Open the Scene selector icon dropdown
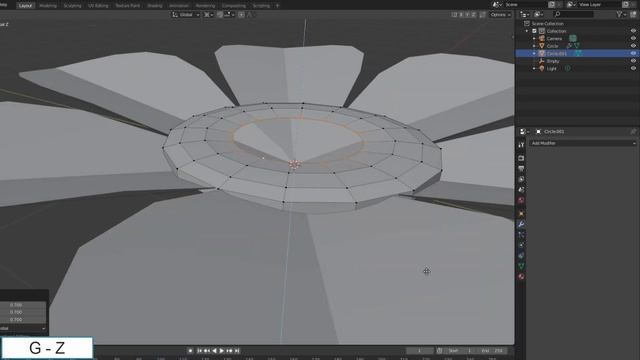This screenshot has height=360, width=640. pos(497,4)
